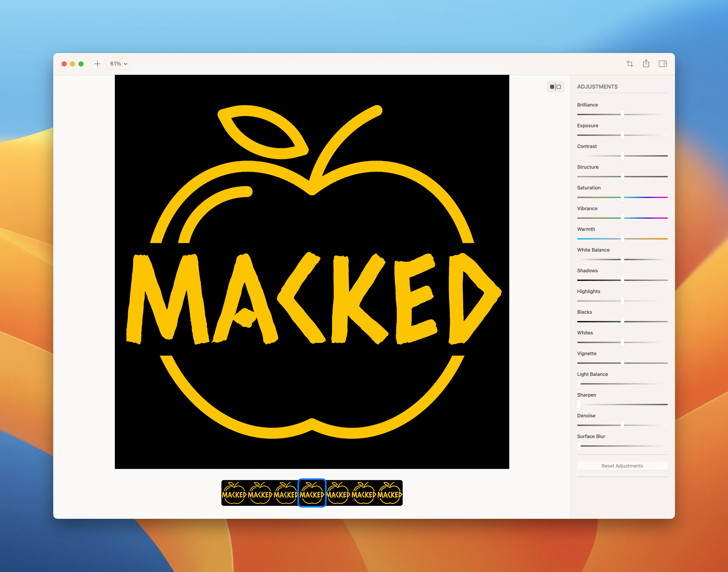The image size is (728, 572).
Task: Select the third thumbnail in filmstrip
Action: (285, 493)
